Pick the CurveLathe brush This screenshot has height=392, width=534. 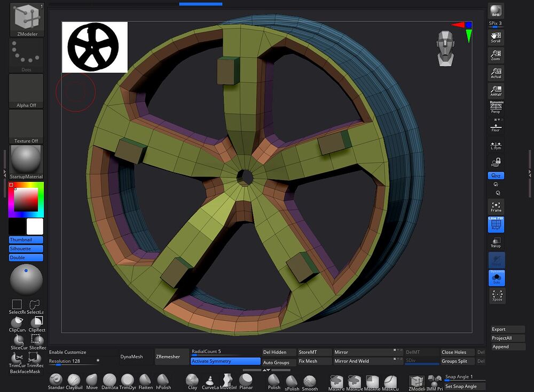[210, 382]
